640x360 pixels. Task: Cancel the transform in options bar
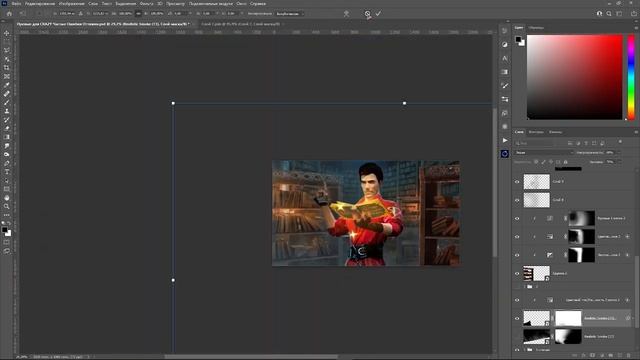tap(367, 13)
